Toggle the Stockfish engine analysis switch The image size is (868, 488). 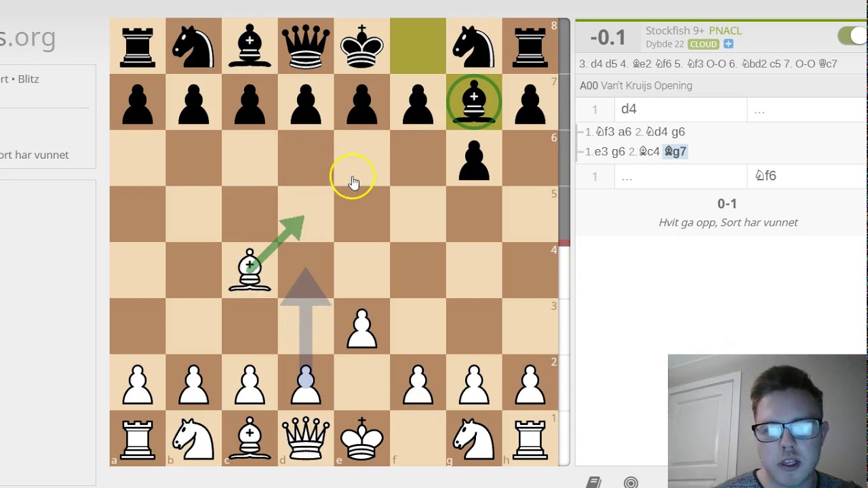click(852, 36)
